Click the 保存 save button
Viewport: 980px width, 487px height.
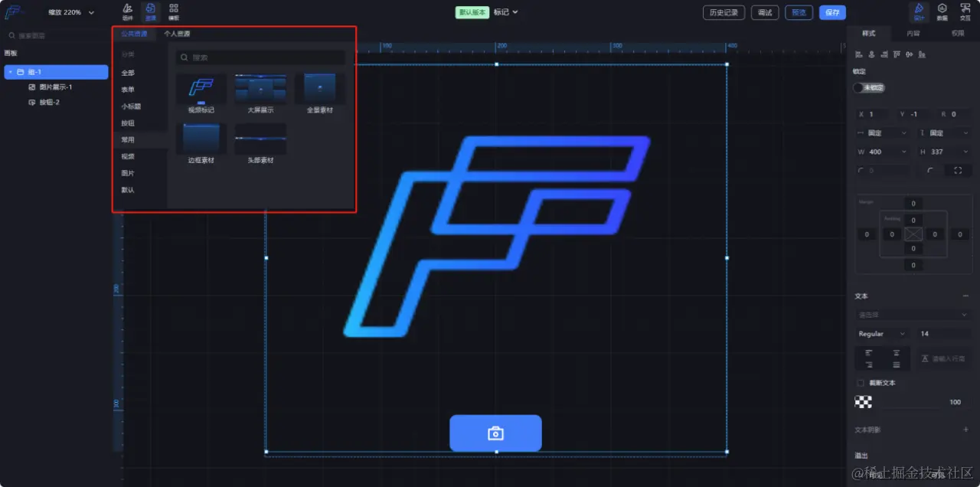pyautogui.click(x=832, y=12)
